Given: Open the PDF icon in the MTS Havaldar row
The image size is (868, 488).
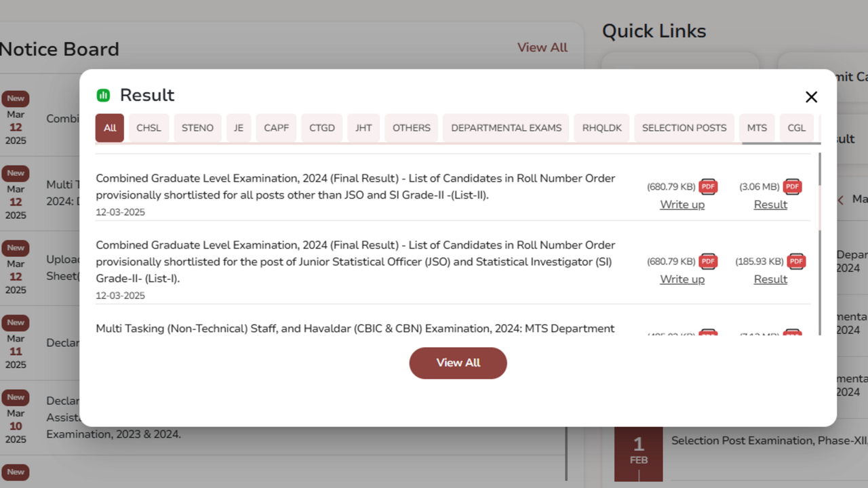Looking at the screenshot, I should (708, 334).
